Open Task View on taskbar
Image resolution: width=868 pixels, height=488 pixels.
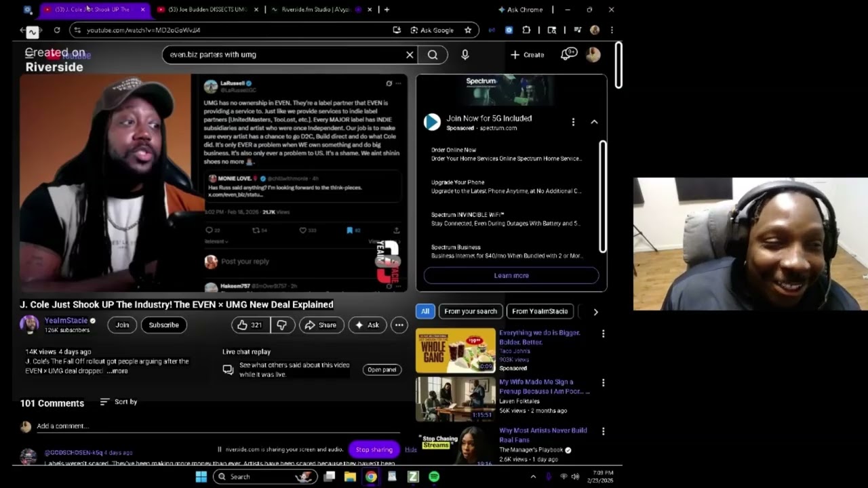click(329, 476)
